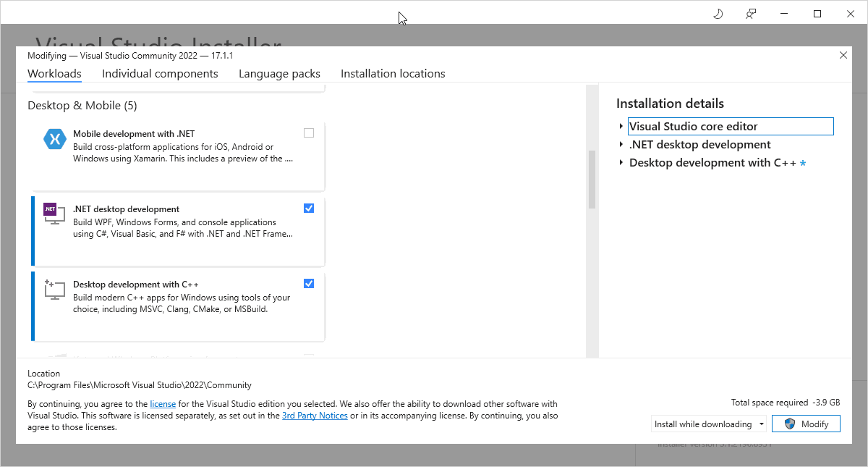Close the Modifying Visual Studio Community dialog

coord(843,55)
